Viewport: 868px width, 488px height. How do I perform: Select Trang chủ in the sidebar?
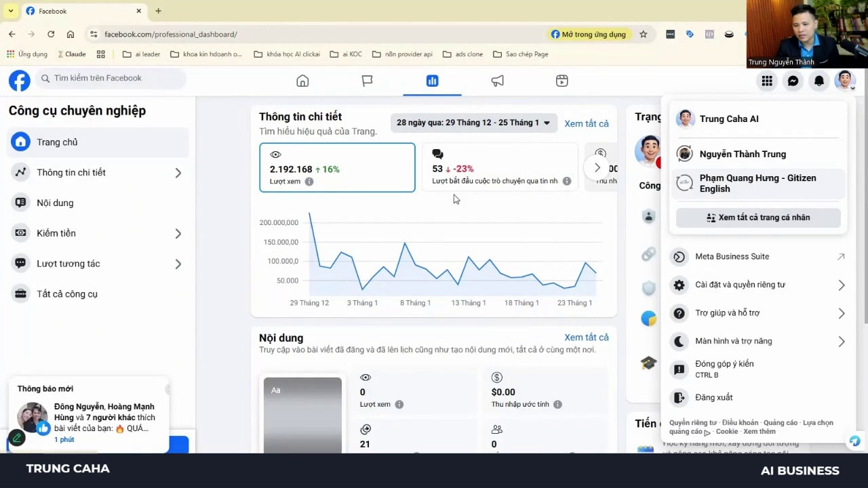coord(99,142)
